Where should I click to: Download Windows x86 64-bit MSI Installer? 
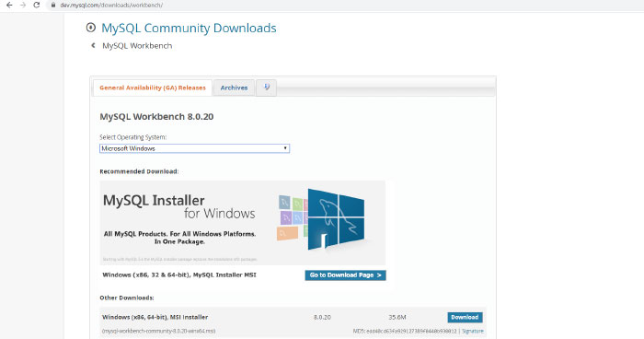[x=465, y=317]
